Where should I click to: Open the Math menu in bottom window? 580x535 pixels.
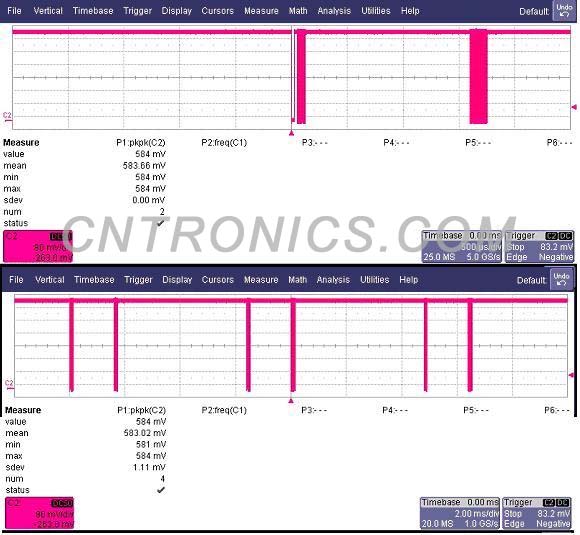point(298,280)
